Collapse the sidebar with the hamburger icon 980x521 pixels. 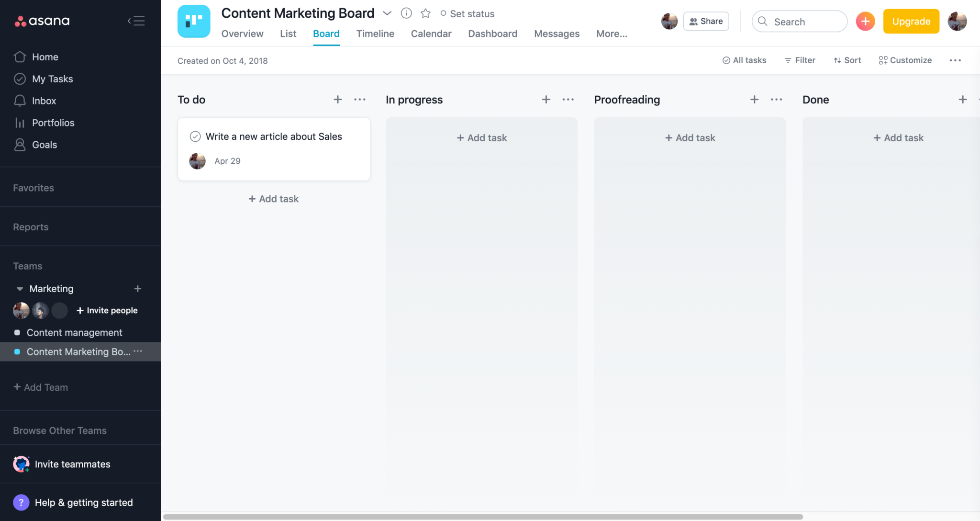coord(136,21)
